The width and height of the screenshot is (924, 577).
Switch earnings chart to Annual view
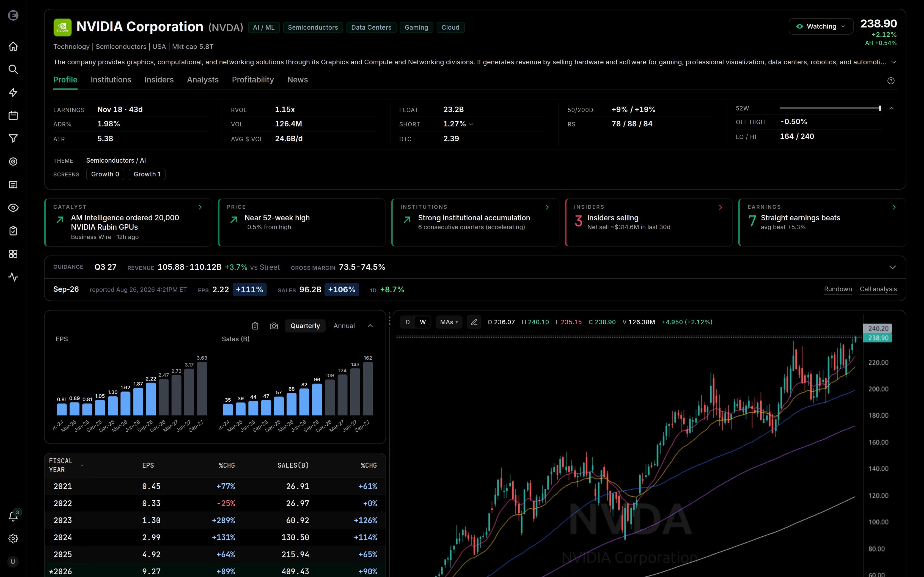(x=344, y=326)
